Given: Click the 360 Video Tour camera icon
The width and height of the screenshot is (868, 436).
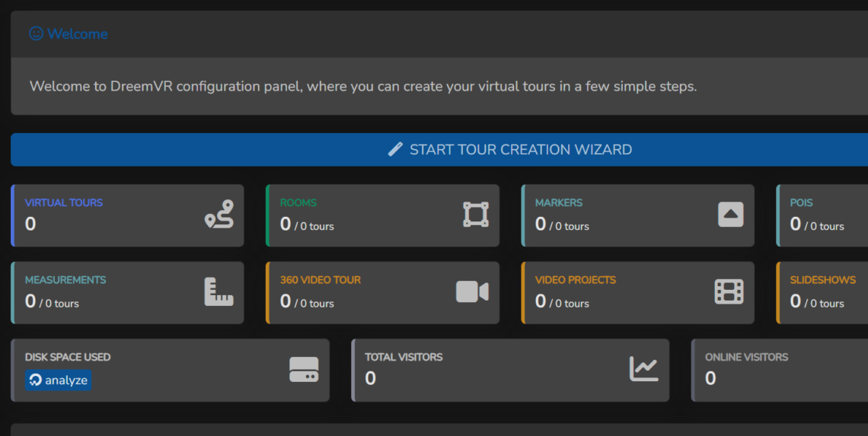Looking at the screenshot, I should click(472, 292).
